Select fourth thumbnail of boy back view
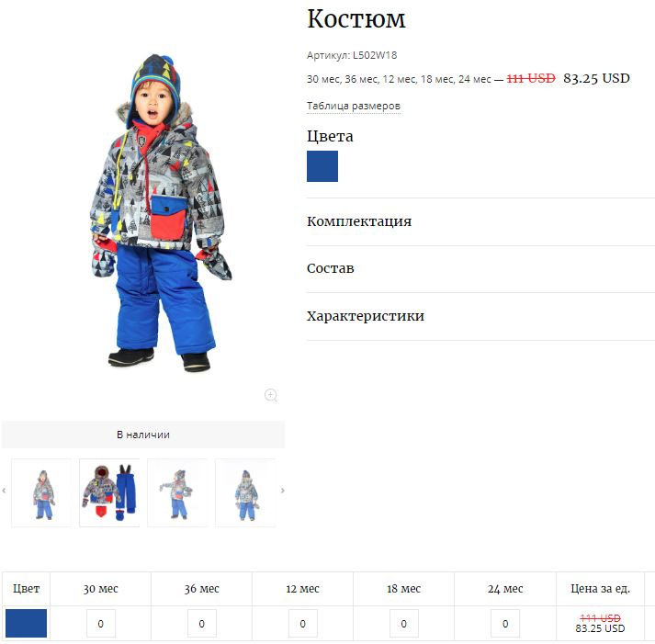 pos(245,492)
